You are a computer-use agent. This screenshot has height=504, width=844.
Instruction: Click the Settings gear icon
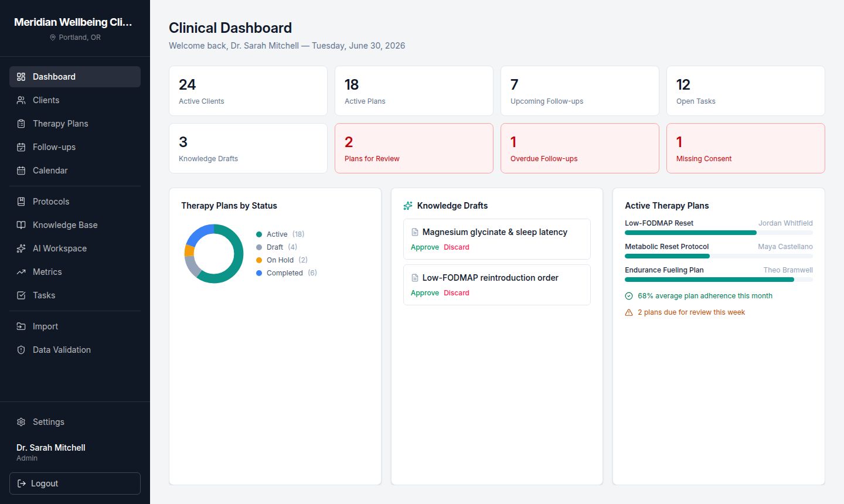[x=21, y=422]
